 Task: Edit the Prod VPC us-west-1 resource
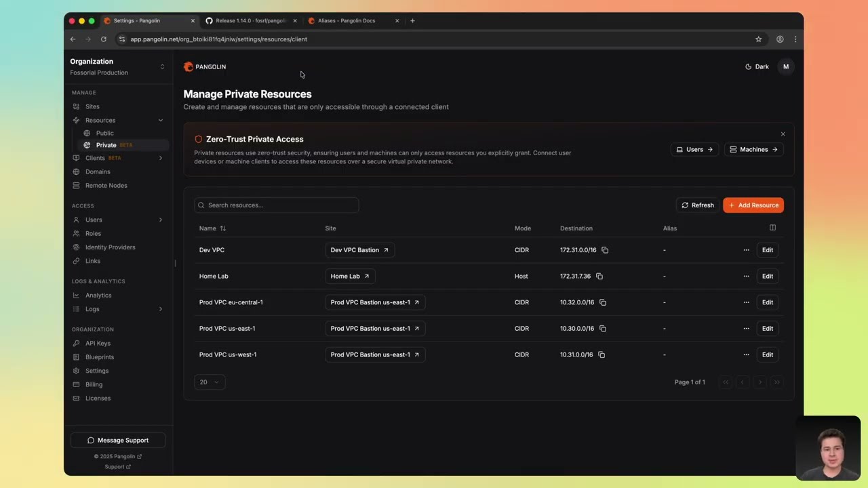[x=767, y=354]
